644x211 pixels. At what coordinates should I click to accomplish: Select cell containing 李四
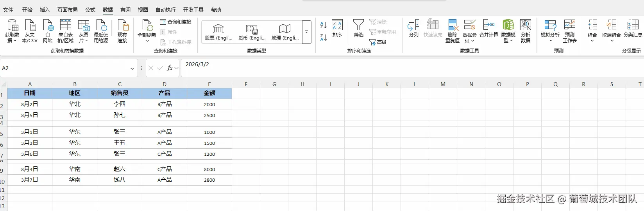[x=120, y=104]
